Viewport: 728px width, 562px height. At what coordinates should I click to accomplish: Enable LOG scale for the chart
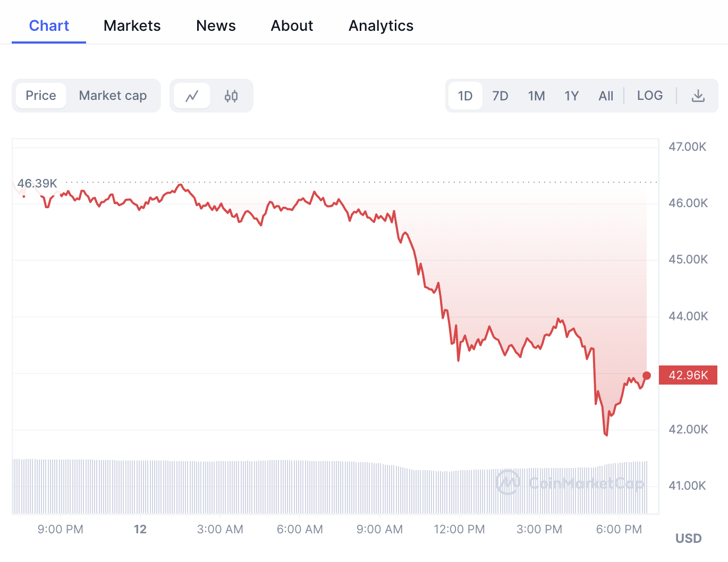click(x=649, y=96)
